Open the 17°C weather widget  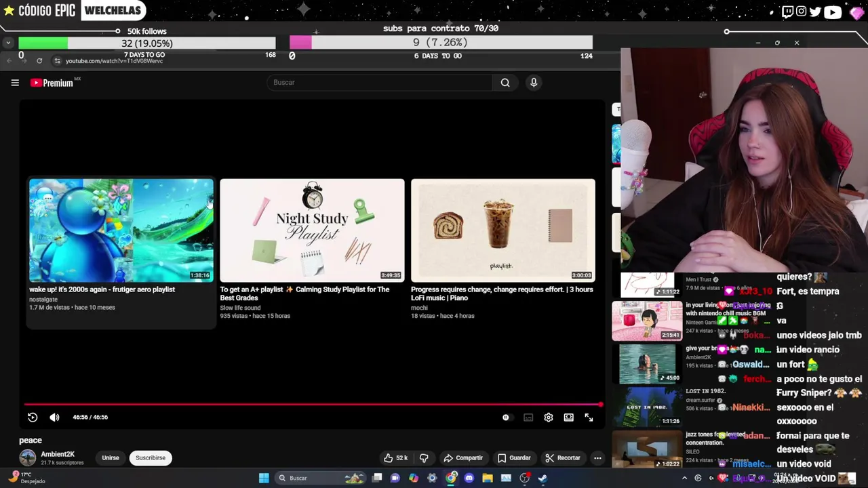click(27, 478)
